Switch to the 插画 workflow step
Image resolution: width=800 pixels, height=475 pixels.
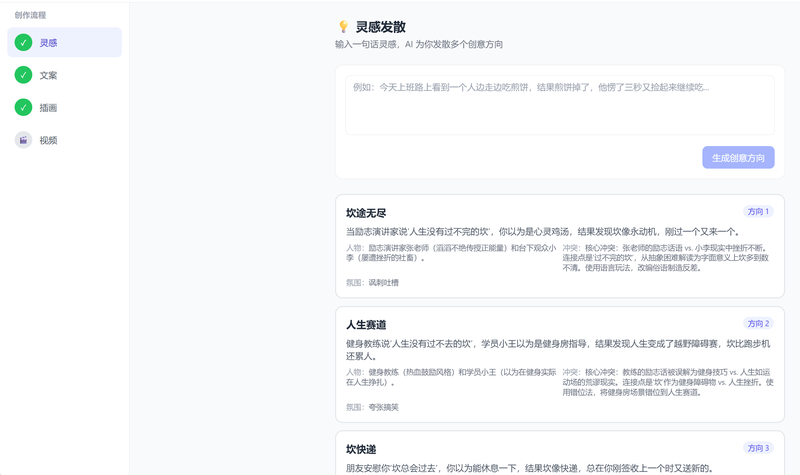[x=64, y=108]
